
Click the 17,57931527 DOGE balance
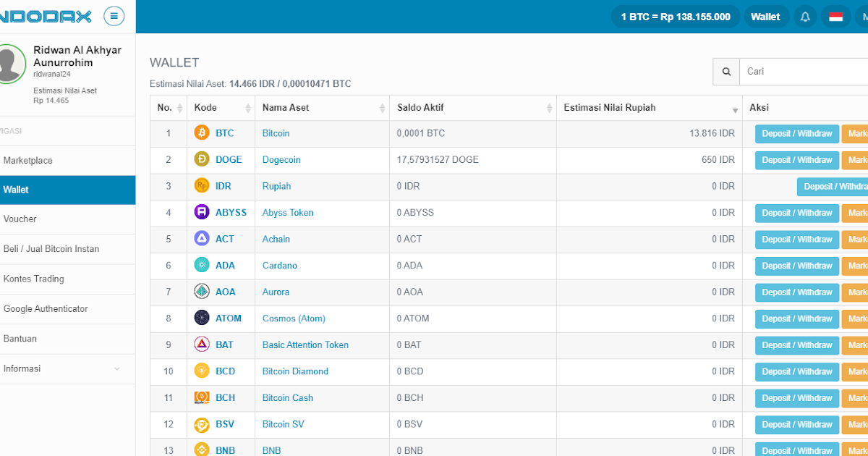[438, 160]
